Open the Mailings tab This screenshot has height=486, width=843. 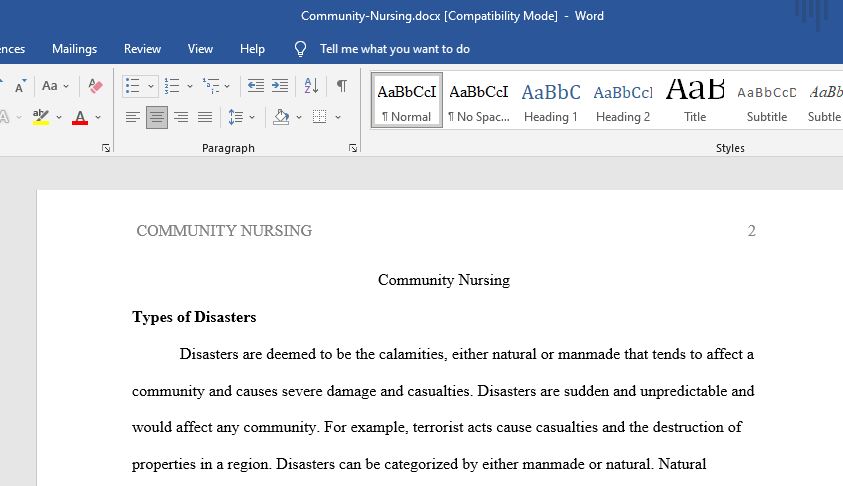click(75, 49)
